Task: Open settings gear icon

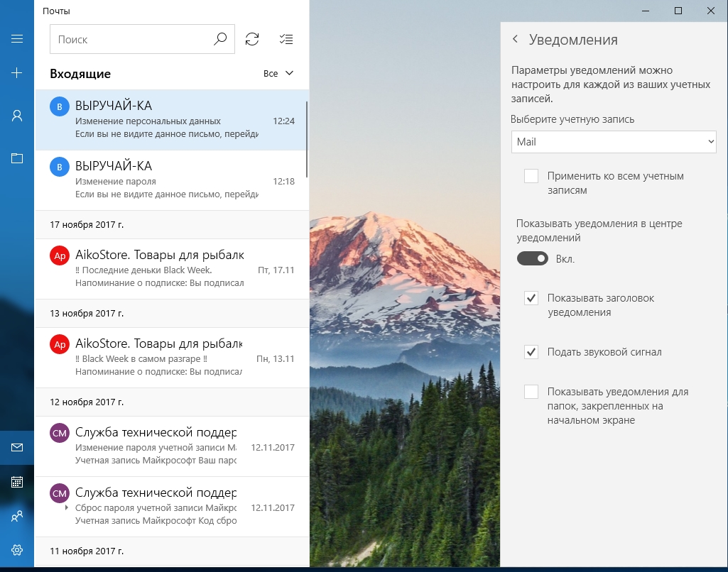Action: (x=17, y=550)
